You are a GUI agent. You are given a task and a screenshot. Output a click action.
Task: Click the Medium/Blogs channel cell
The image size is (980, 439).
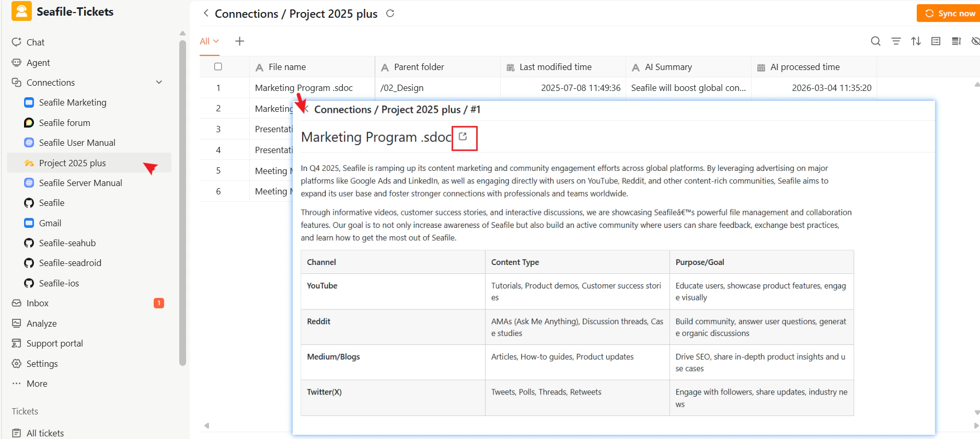pos(393,362)
